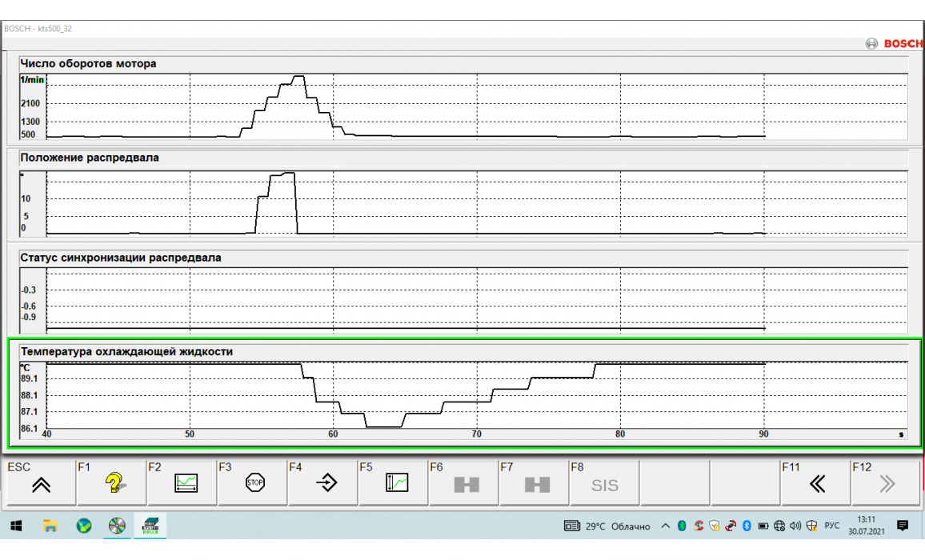The height and width of the screenshot is (560, 925).
Task: Switch to Bosch KTS taskbar app
Action: [149, 526]
